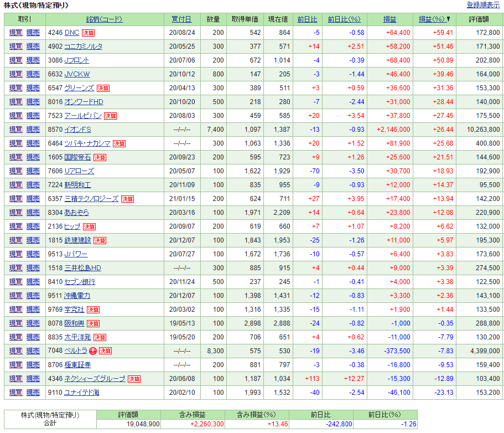Image resolution: width=504 pixels, height=433 pixels.
Task: Sort by 買付日 column header
Action: 181,19
